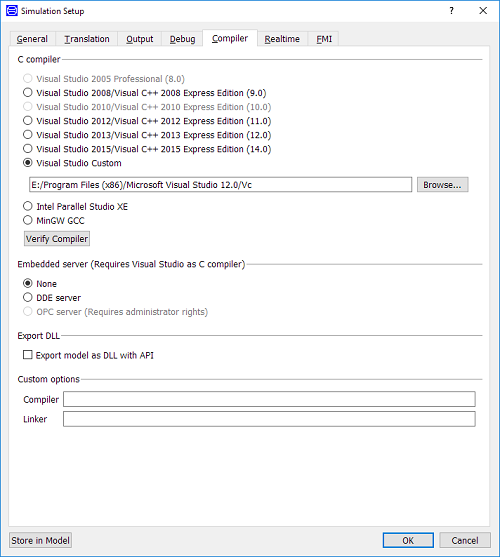Click the custom Linker options field

(269, 419)
